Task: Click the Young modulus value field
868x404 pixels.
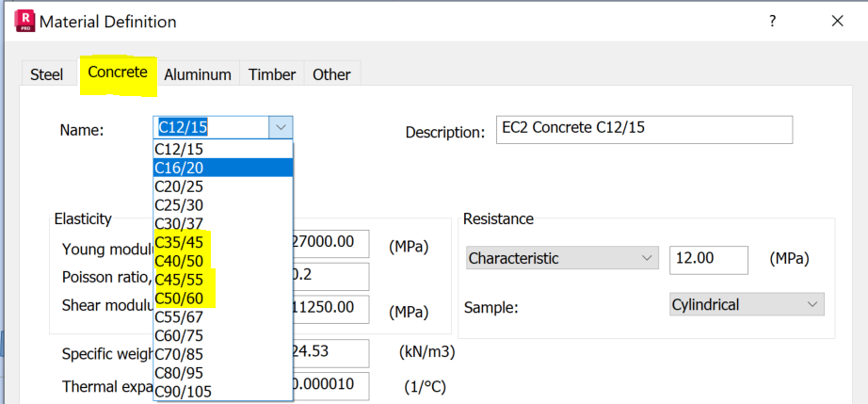Action: coord(330,243)
